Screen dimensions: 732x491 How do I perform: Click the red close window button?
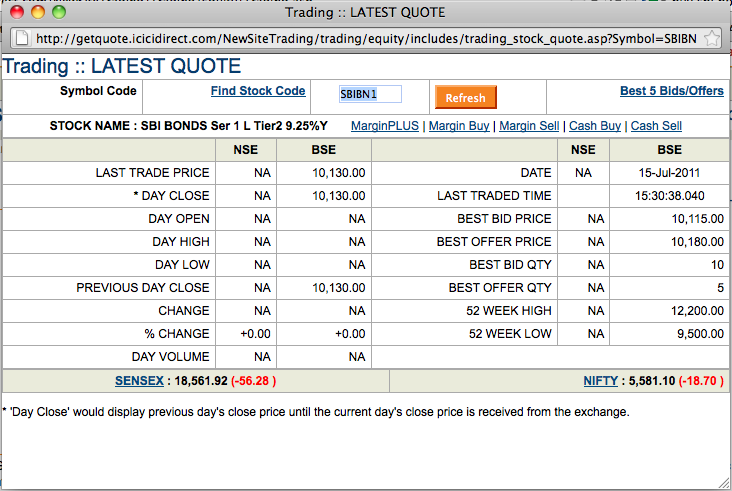[x=17, y=12]
